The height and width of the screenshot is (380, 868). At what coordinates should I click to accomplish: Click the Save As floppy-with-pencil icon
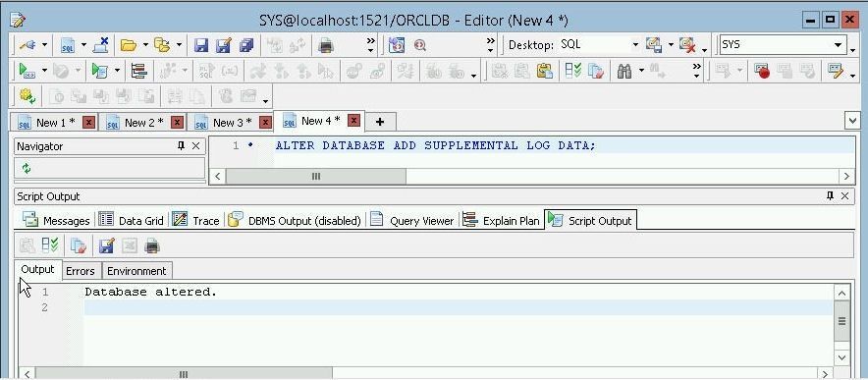pyautogui.click(x=224, y=45)
